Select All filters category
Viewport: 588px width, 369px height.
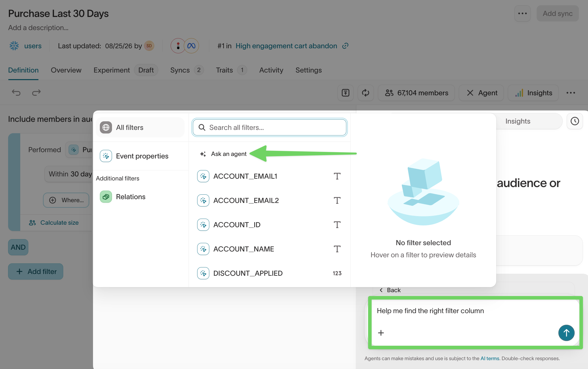tap(140, 127)
